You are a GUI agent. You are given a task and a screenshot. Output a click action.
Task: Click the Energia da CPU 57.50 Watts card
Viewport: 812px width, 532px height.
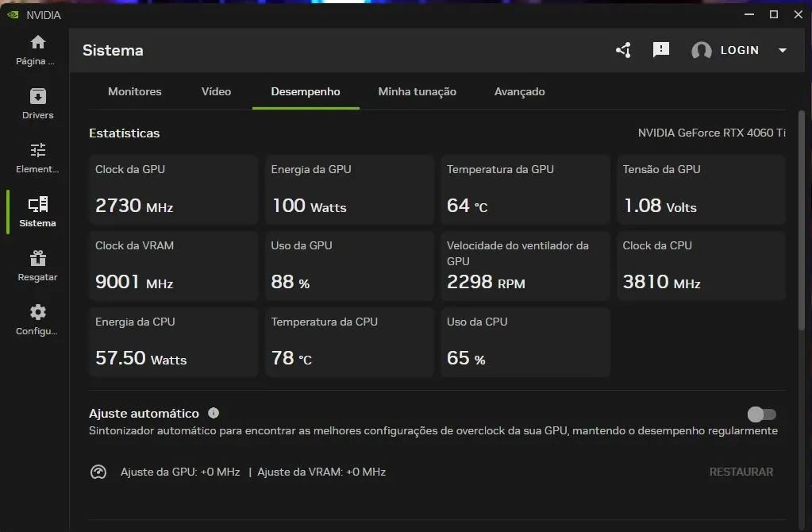[174, 342]
